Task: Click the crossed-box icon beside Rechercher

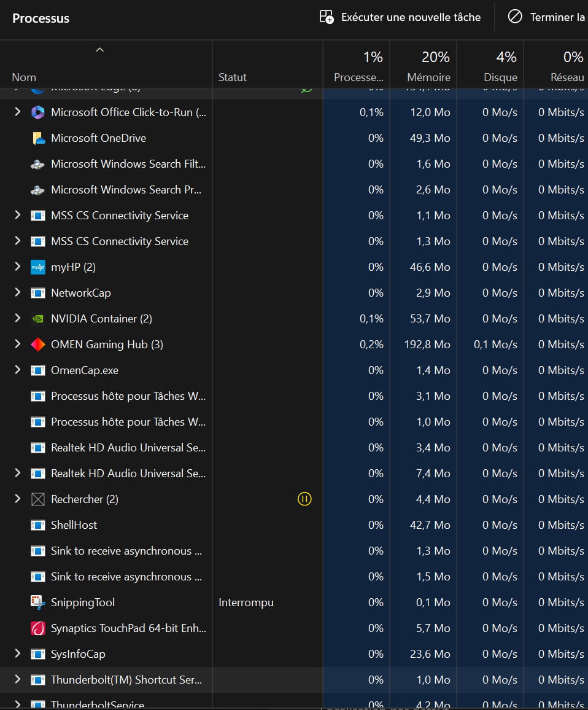Action: tap(37, 499)
